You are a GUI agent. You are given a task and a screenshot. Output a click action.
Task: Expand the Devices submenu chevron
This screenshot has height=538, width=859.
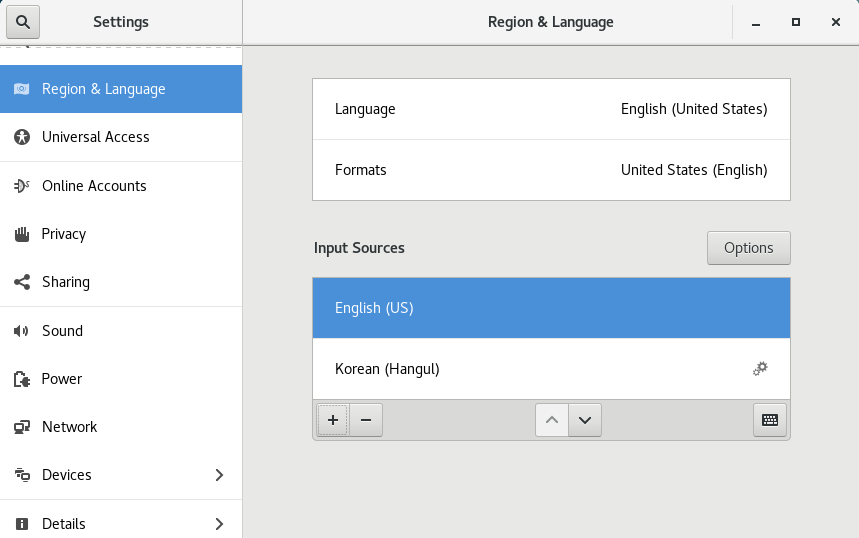point(219,475)
